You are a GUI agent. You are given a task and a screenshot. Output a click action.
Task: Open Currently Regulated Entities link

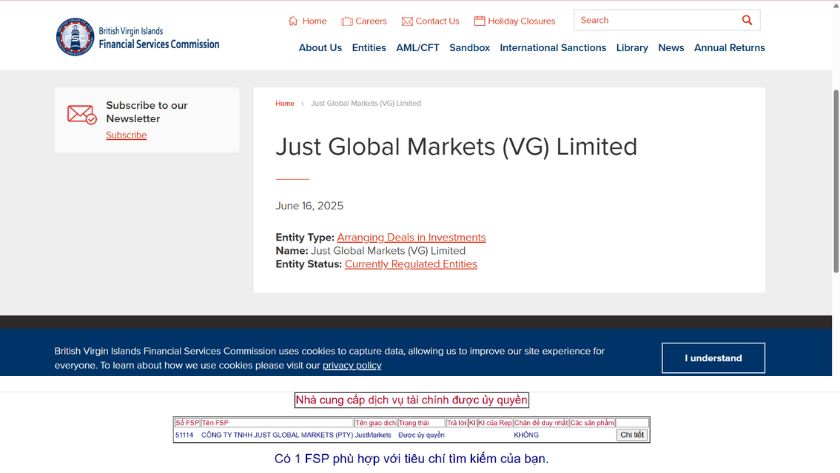(411, 264)
